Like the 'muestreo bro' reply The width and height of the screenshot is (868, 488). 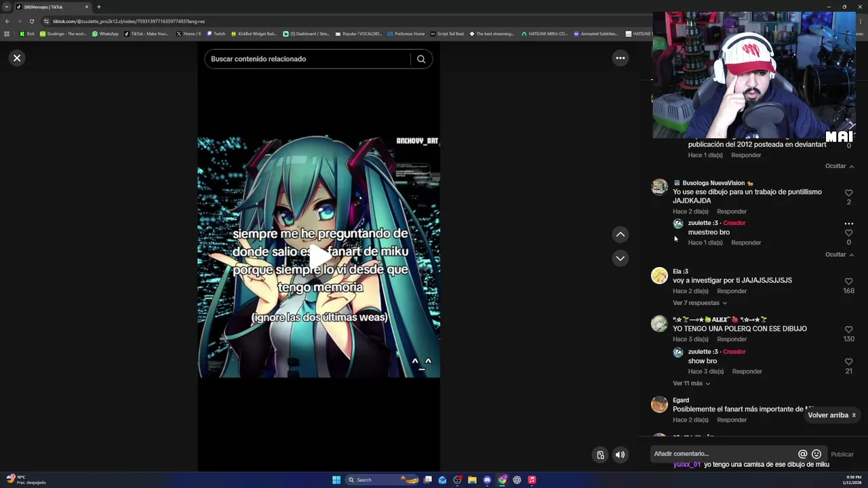click(848, 233)
